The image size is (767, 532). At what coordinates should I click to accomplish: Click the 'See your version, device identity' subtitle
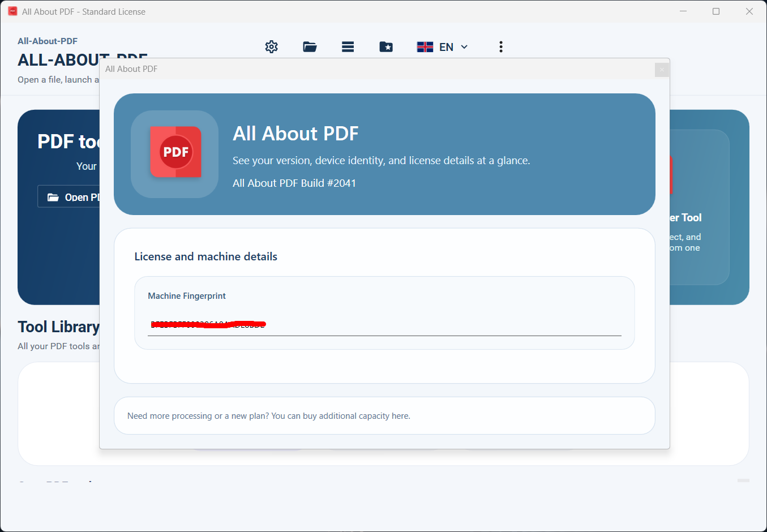pos(382,161)
